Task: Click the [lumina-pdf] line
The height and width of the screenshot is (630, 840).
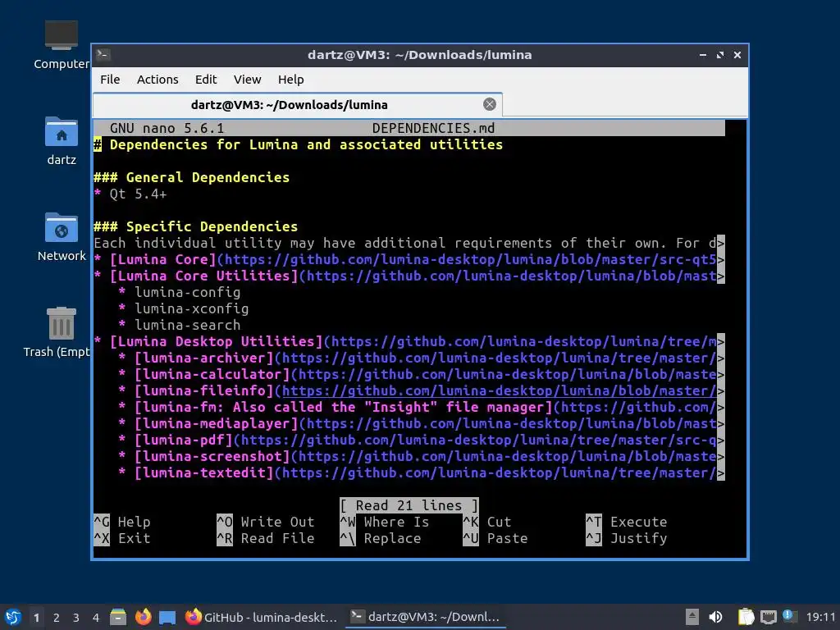Action: [422, 441]
